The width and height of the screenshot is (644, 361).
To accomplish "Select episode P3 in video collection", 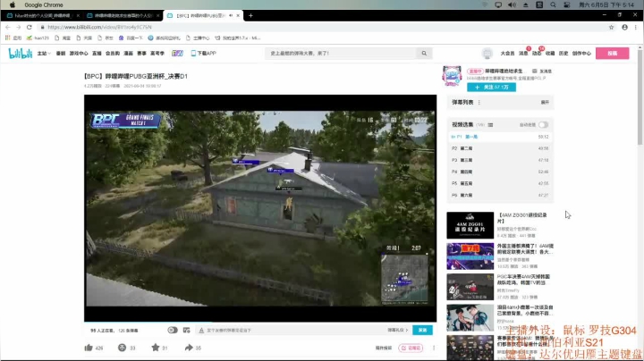I will click(500, 161).
